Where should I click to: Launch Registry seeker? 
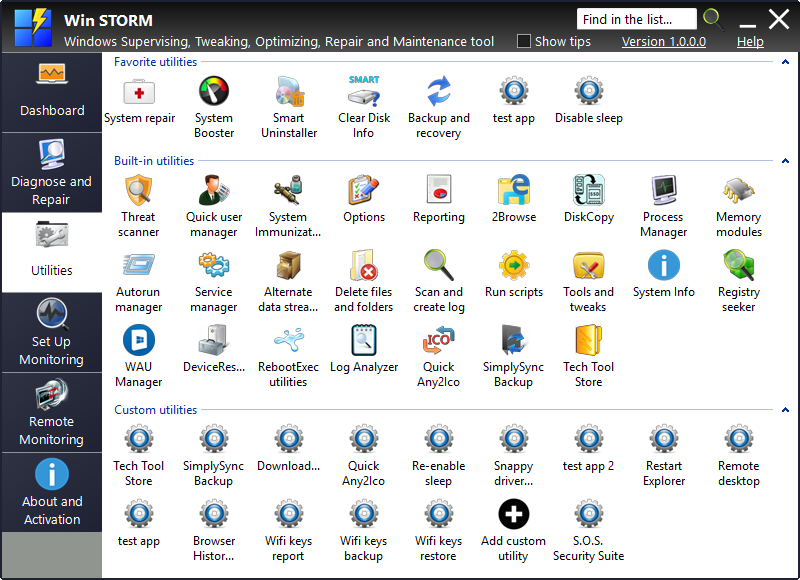click(x=739, y=267)
